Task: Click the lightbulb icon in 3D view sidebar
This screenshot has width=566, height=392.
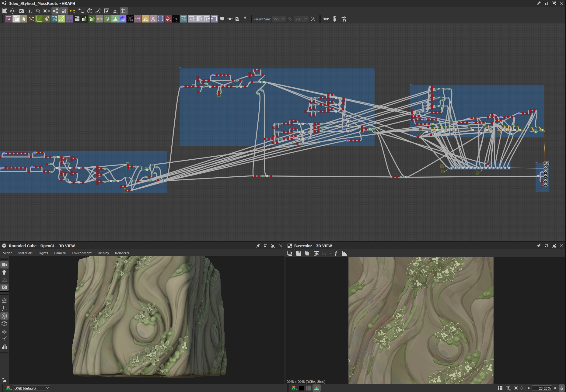Action: [x=4, y=272]
